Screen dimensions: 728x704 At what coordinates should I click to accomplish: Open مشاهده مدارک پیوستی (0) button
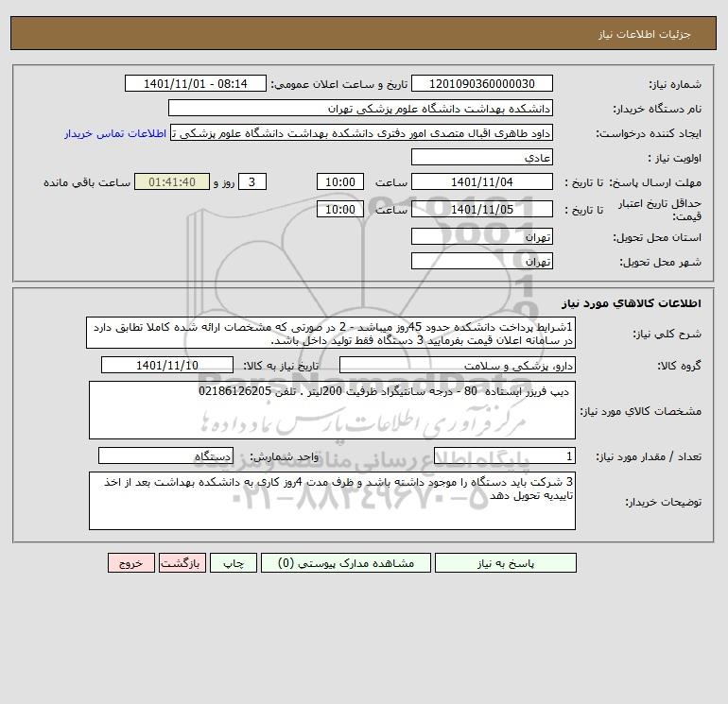(x=346, y=563)
